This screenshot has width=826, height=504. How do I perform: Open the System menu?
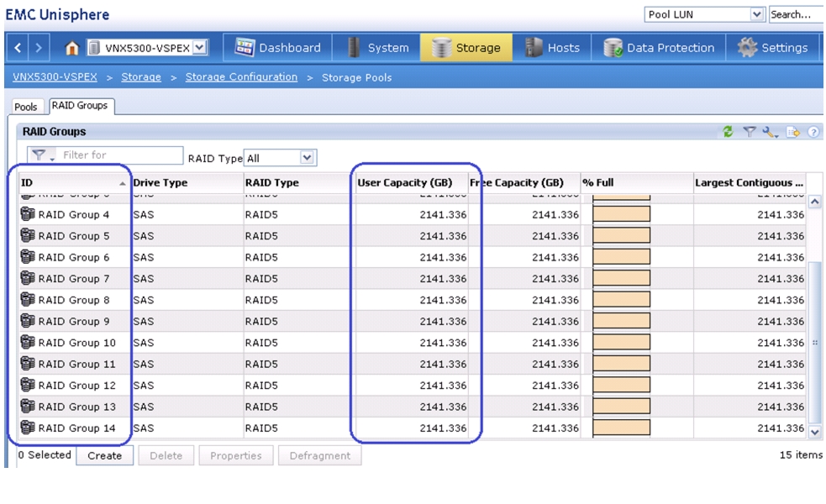(376, 48)
